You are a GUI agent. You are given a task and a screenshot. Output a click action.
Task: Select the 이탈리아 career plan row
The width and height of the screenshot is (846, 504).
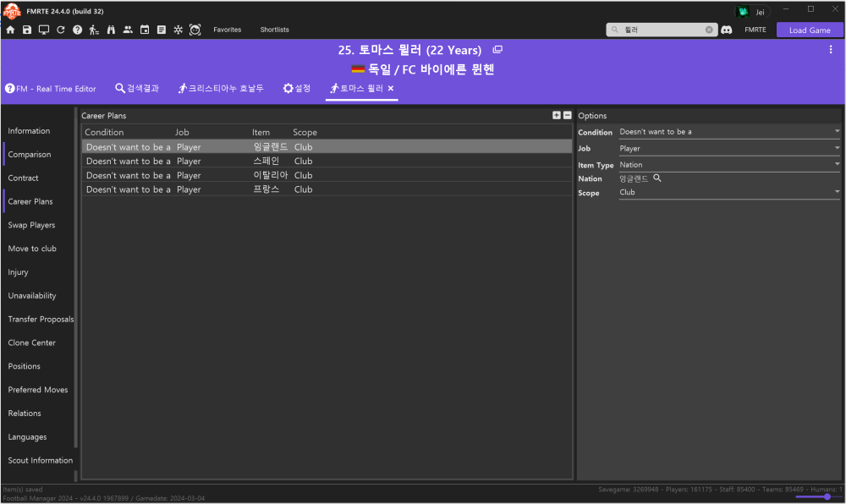pos(327,175)
